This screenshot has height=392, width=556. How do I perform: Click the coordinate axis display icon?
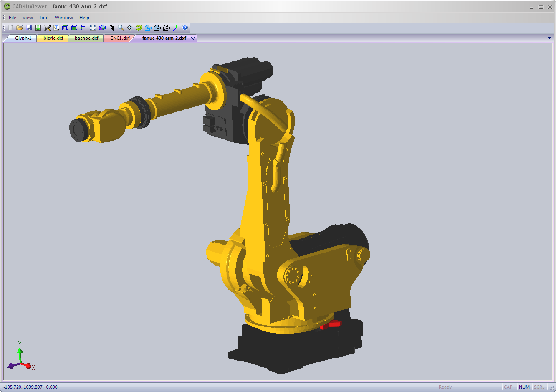[x=176, y=28]
